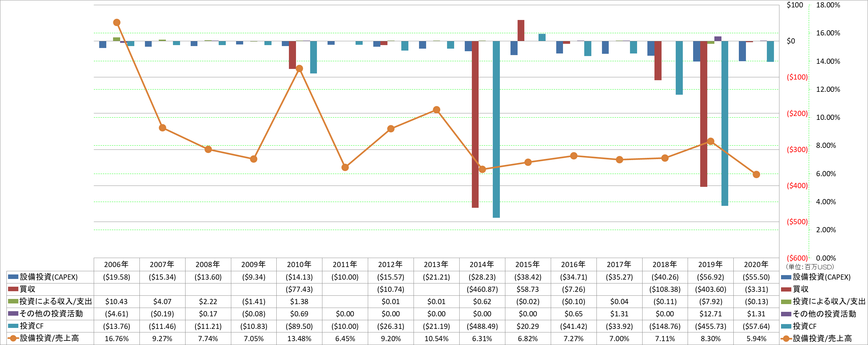Click the 2006 orange line data point
The width and height of the screenshot is (868, 345).
pos(117,23)
